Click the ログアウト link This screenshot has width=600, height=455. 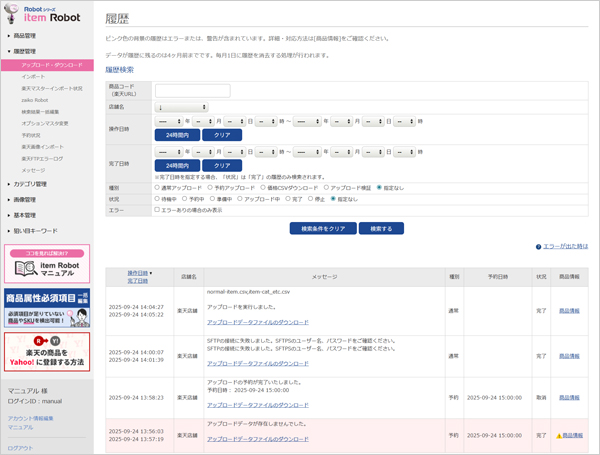20,448
